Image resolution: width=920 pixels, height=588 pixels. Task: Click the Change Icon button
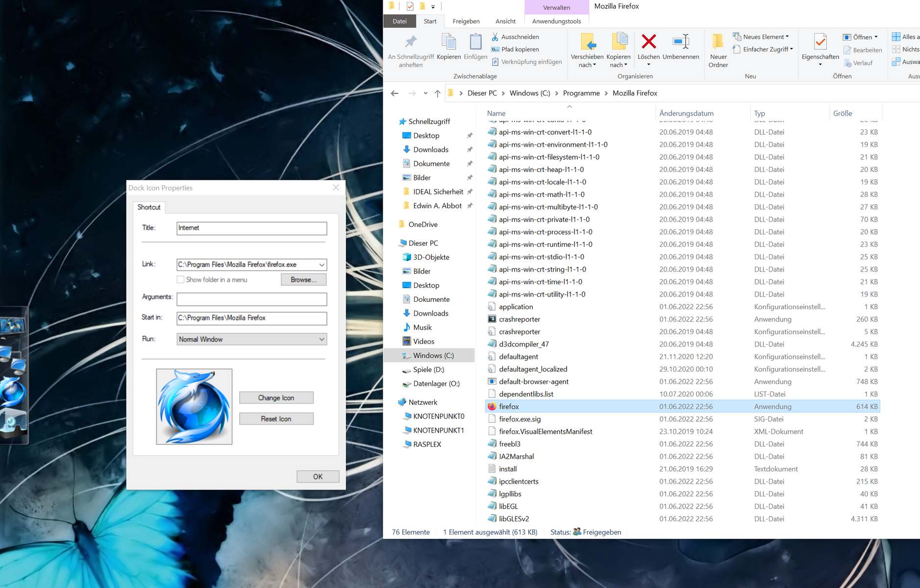click(x=276, y=398)
